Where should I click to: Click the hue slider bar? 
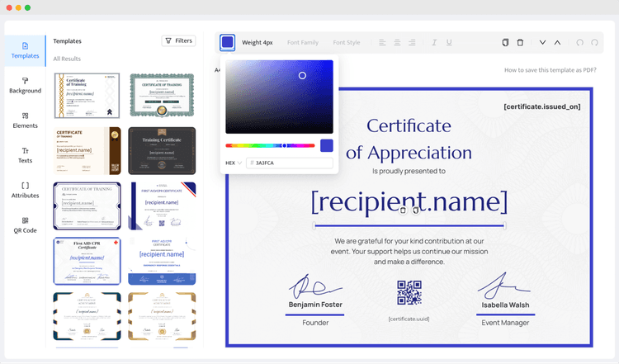pos(270,145)
